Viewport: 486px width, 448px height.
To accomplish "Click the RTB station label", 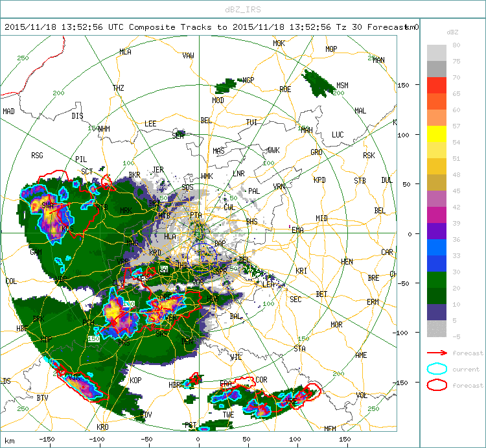I will coord(102,207).
